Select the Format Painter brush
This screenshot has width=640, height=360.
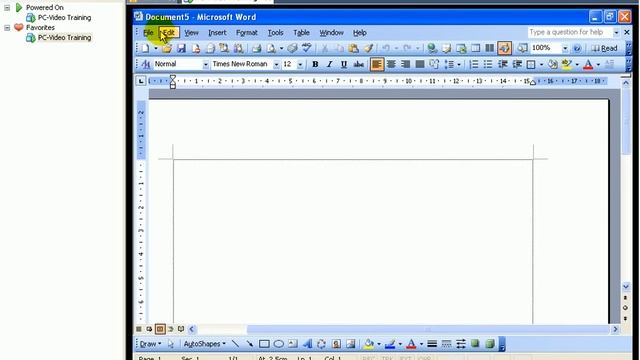click(368, 48)
